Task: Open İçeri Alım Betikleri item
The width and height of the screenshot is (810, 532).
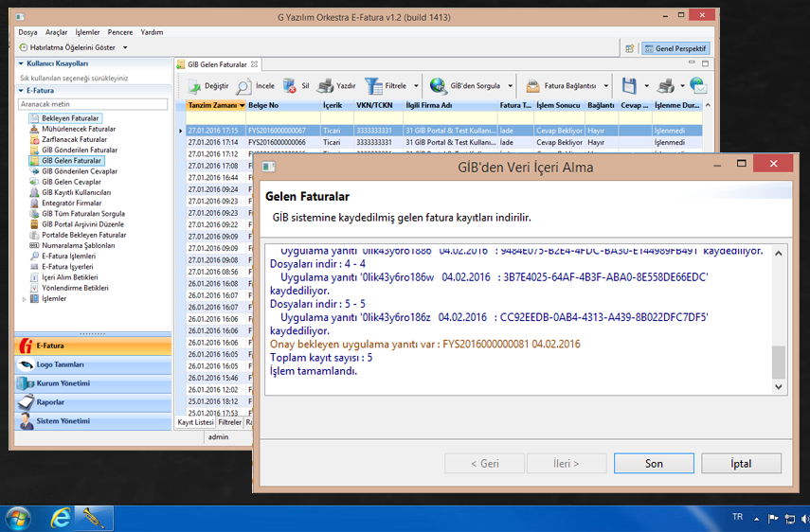Action: click(70, 277)
